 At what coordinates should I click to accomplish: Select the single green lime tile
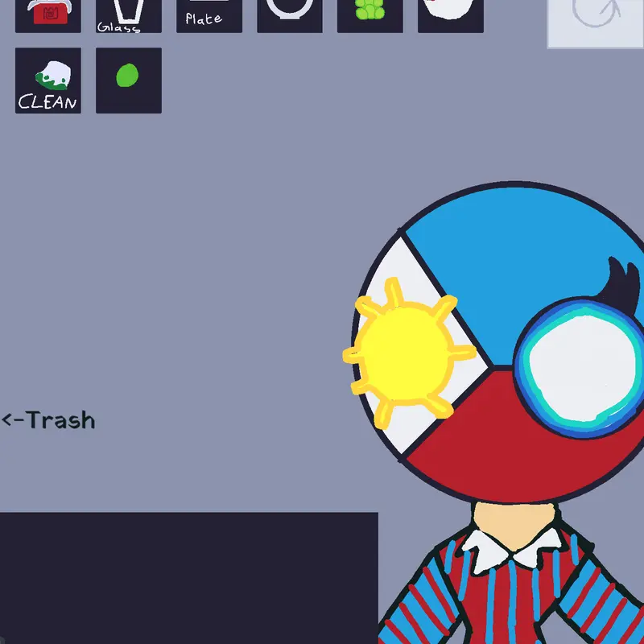pos(129,80)
